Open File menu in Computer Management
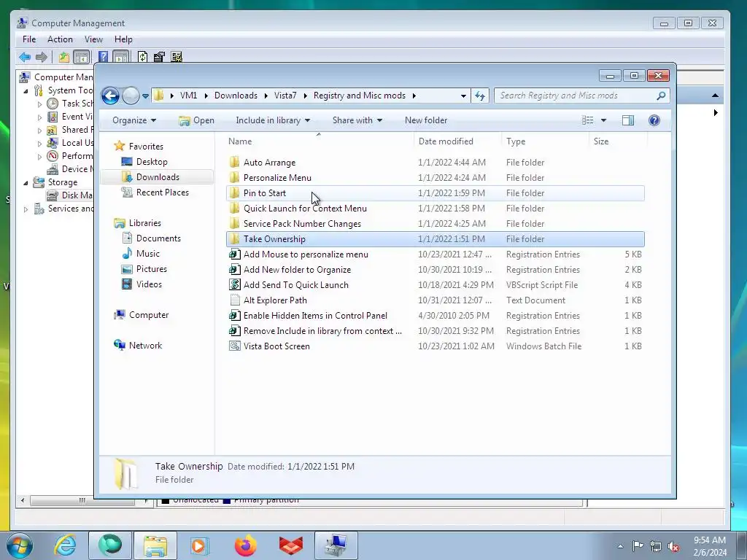This screenshot has height=560, width=747. click(29, 39)
